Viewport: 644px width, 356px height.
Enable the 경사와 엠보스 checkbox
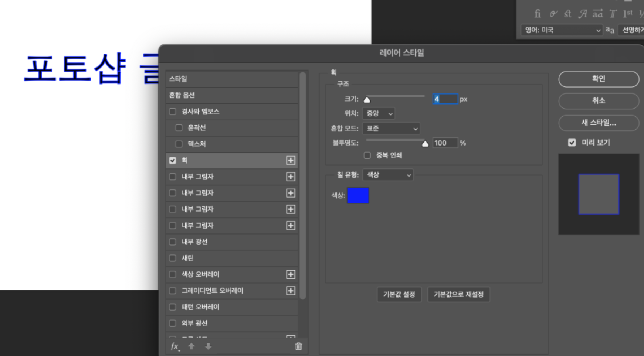(x=173, y=112)
